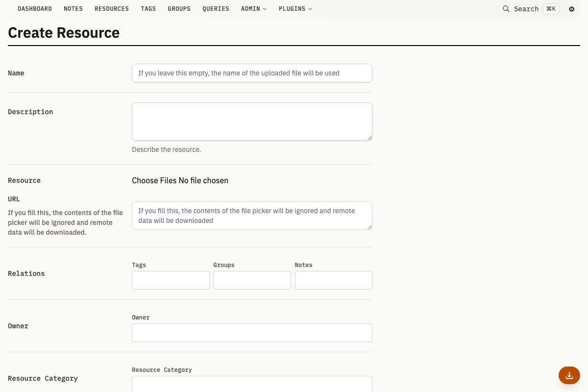
Task: Click the orange save floating action button
Action: 569,375
